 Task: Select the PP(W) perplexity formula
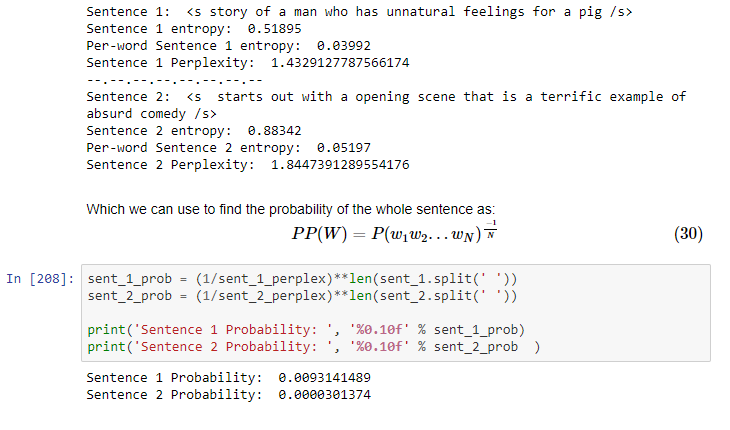click(x=394, y=232)
